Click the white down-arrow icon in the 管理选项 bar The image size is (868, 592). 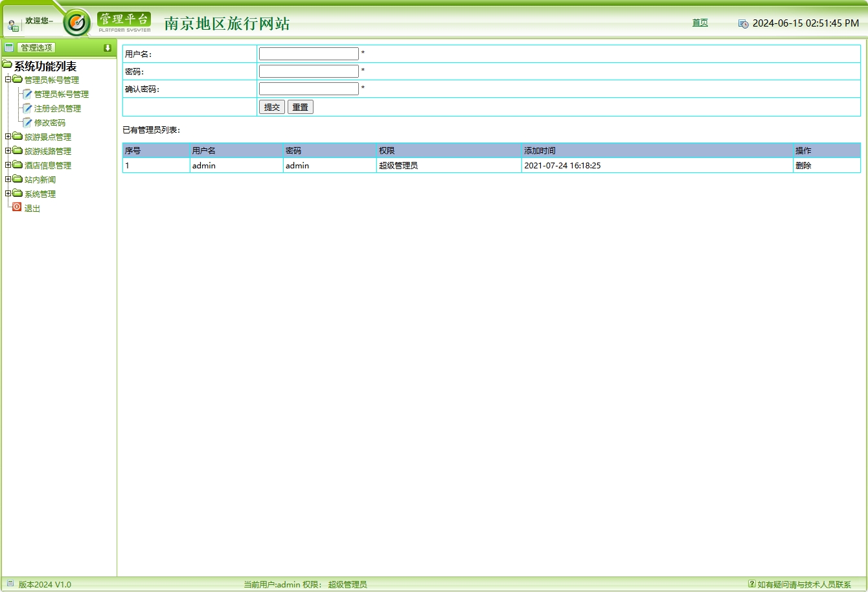(x=108, y=48)
